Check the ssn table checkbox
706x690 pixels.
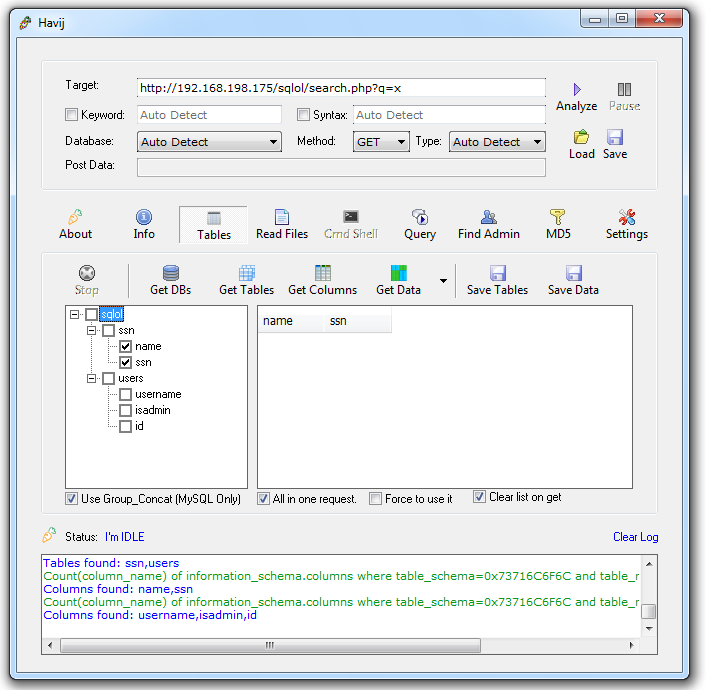(x=109, y=330)
